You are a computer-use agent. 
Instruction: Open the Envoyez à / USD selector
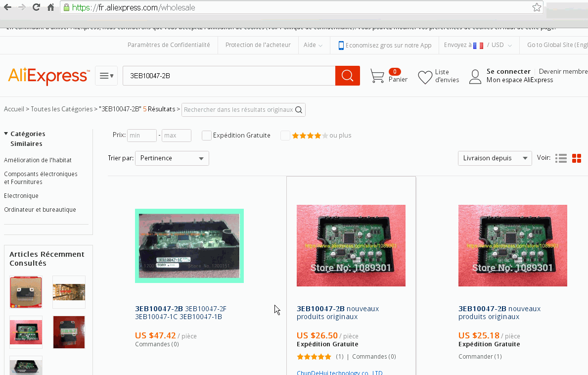click(478, 45)
